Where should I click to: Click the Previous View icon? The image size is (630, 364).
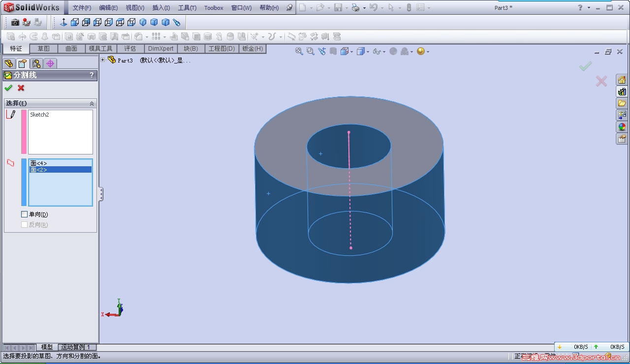[x=322, y=51]
